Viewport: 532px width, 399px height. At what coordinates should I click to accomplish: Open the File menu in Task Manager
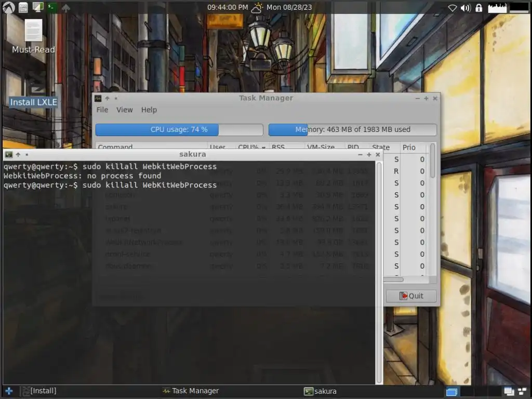(102, 110)
